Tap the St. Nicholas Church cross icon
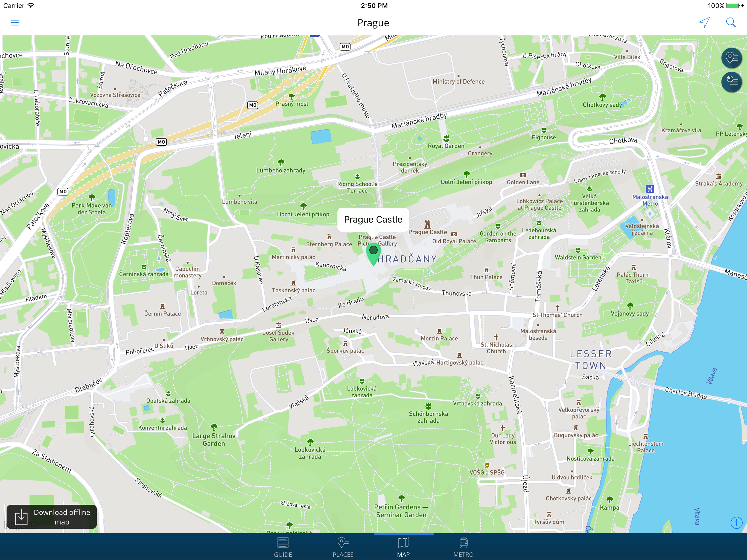Screen dimensions: 747x560 [496, 337]
